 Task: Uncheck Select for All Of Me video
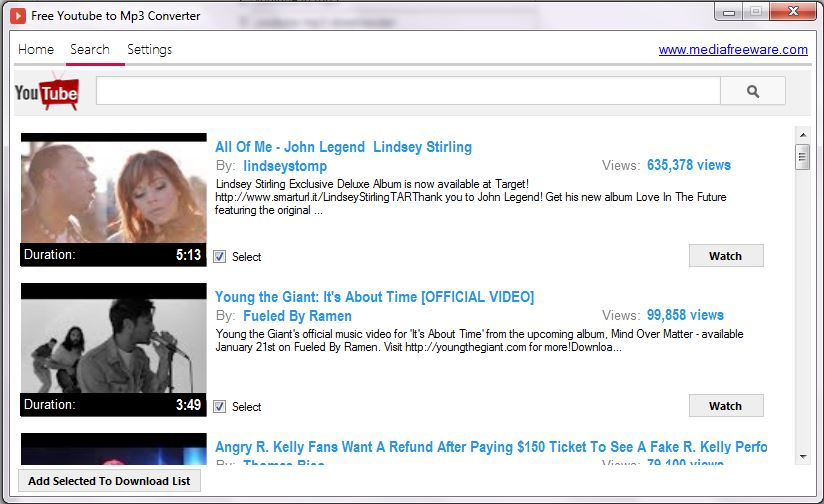point(220,256)
